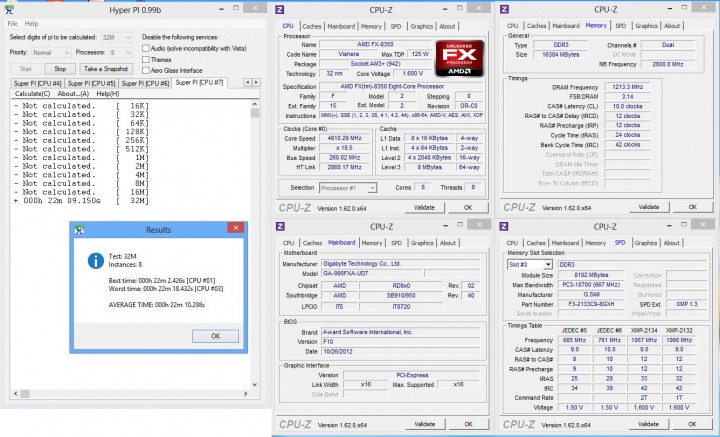The width and height of the screenshot is (720, 437).
Task: Click Validate in the CPU tab CPU-Z window
Action: click(424, 207)
